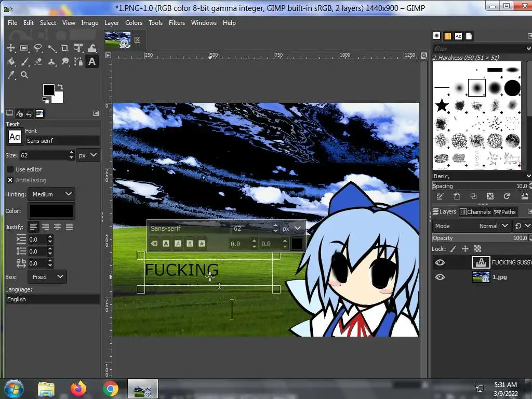Open the File menu

(12, 23)
